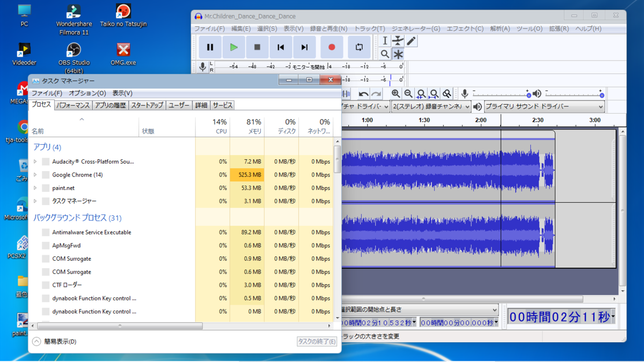Sort processes by CPU column header
Viewport: 644px width, 362px height.
tap(213, 127)
